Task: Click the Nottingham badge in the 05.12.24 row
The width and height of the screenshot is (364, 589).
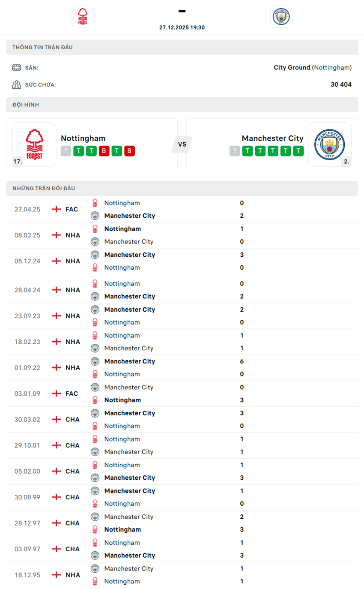Action: (x=95, y=267)
